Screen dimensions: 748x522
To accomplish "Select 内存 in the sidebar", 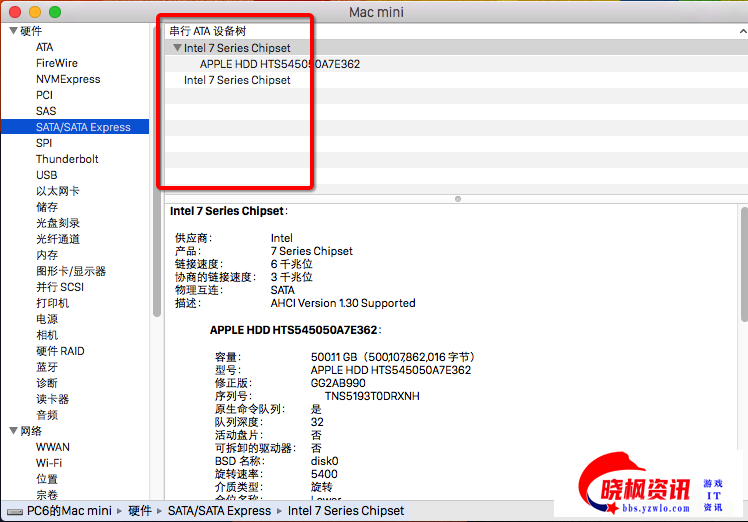I will [x=47, y=255].
